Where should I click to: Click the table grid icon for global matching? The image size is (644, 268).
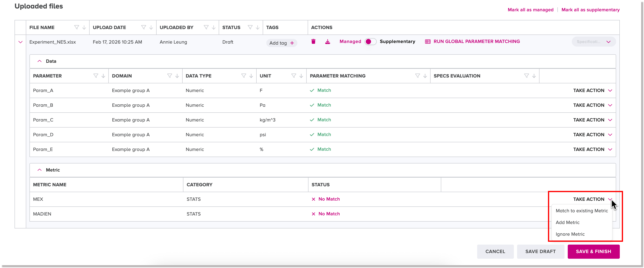(428, 42)
